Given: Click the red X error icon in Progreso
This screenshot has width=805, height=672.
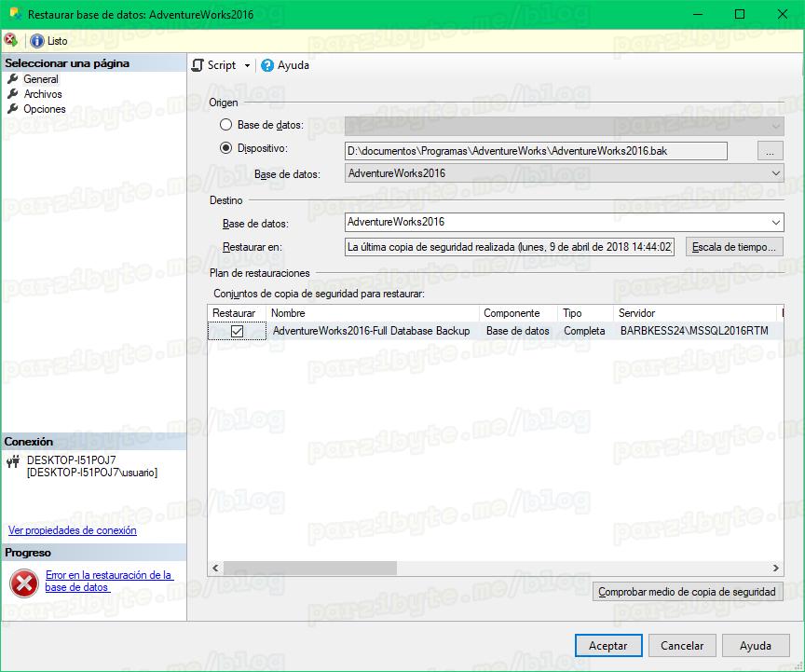Looking at the screenshot, I should pyautogui.click(x=24, y=583).
